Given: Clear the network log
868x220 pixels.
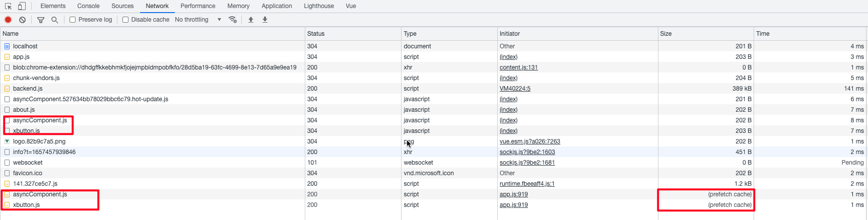Looking at the screenshot, I should [22, 20].
